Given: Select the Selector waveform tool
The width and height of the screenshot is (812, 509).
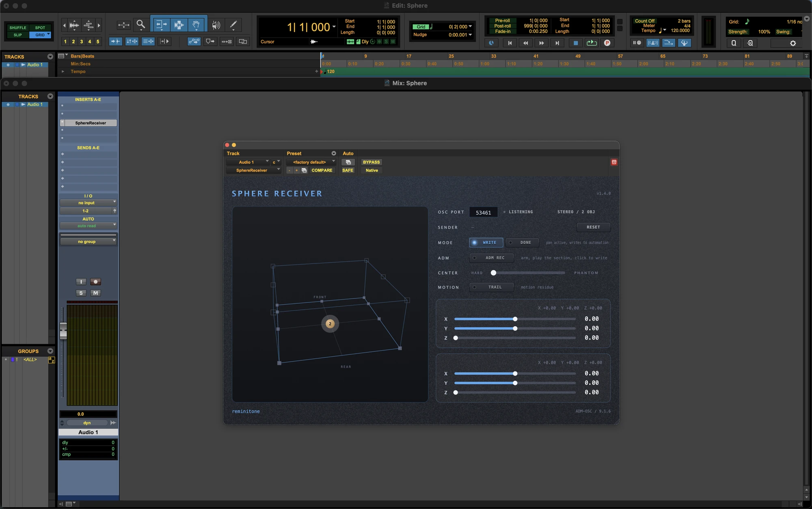Looking at the screenshot, I should click(179, 25).
